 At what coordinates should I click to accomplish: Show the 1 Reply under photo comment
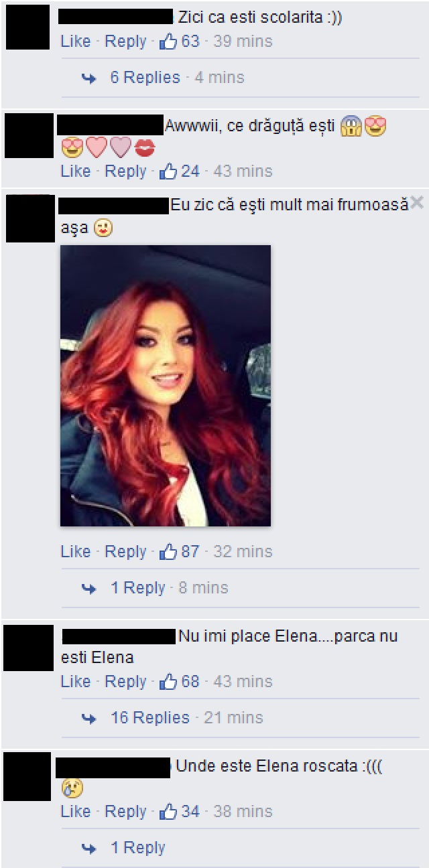coord(138,588)
